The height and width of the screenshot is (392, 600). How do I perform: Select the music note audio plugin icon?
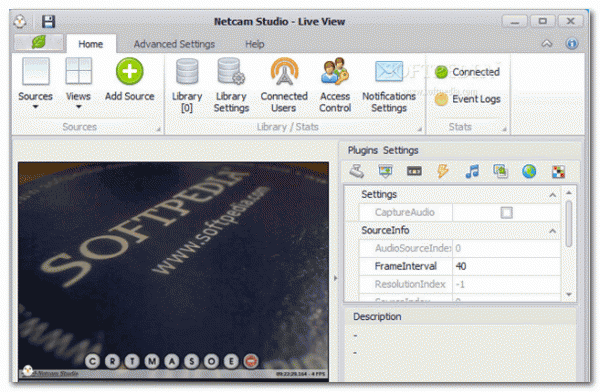[x=472, y=171]
